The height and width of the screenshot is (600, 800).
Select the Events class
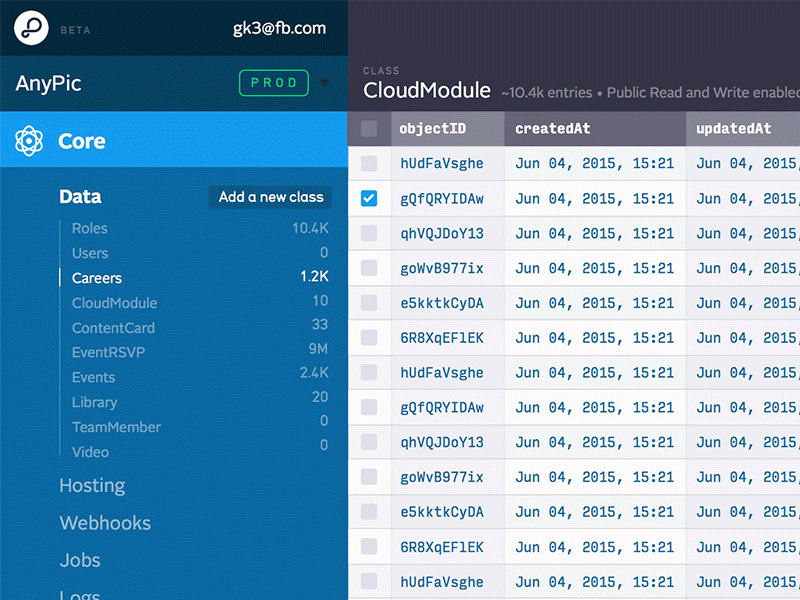(x=93, y=378)
